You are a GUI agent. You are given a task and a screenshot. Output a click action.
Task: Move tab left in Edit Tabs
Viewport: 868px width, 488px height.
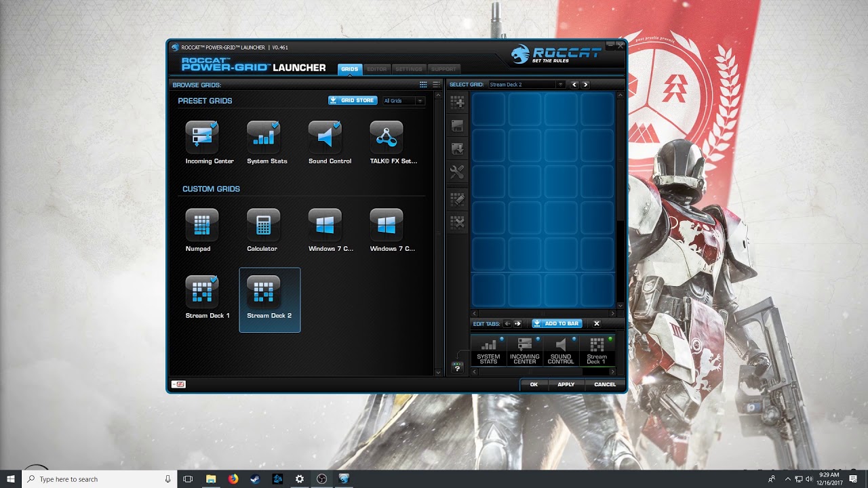[x=507, y=324]
